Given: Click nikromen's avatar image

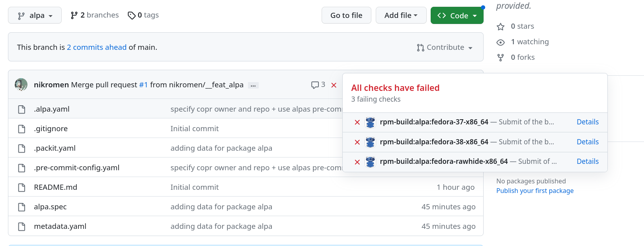Looking at the screenshot, I should [21, 85].
